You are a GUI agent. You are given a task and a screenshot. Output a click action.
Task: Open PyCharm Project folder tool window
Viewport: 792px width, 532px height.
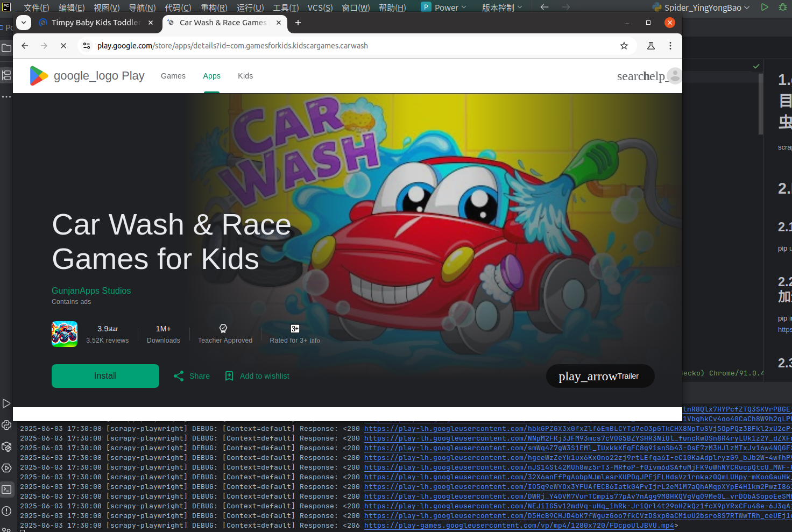[x=6, y=48]
